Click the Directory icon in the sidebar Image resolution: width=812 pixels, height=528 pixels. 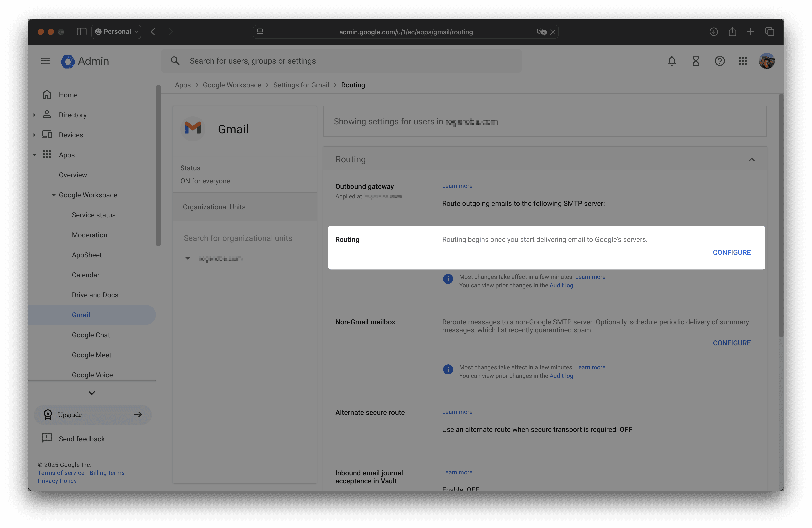(x=47, y=115)
